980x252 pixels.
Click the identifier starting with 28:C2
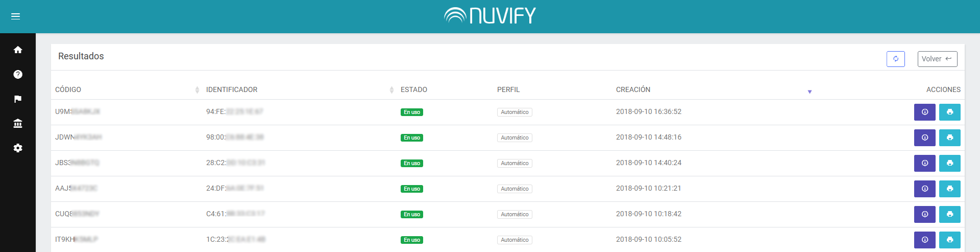pos(236,163)
